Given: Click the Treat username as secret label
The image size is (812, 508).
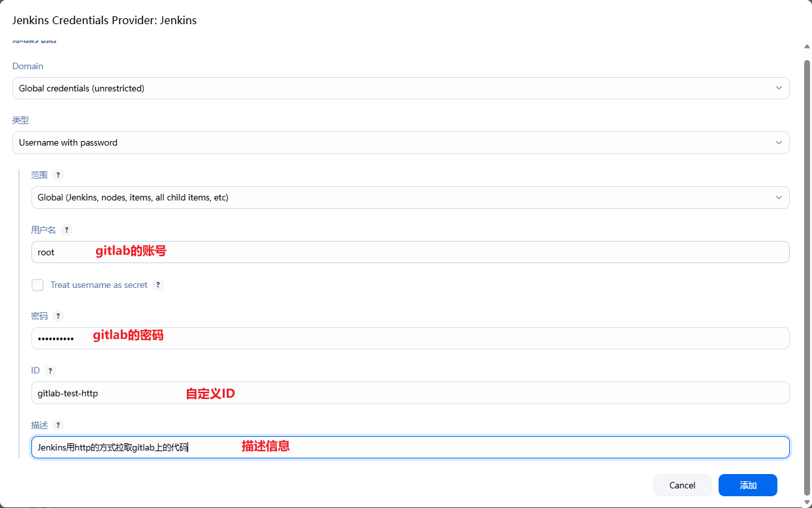Looking at the screenshot, I should (99, 285).
